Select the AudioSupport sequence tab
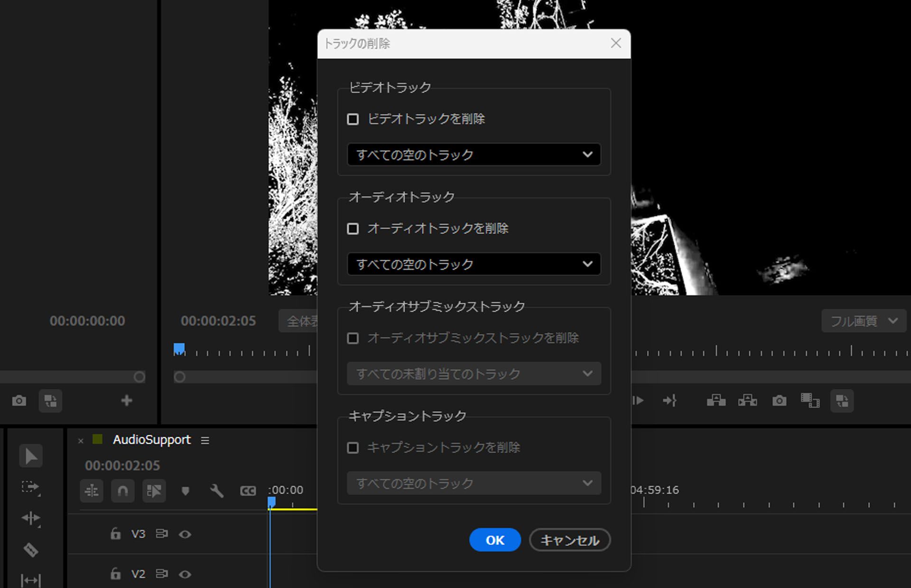 [x=151, y=440]
